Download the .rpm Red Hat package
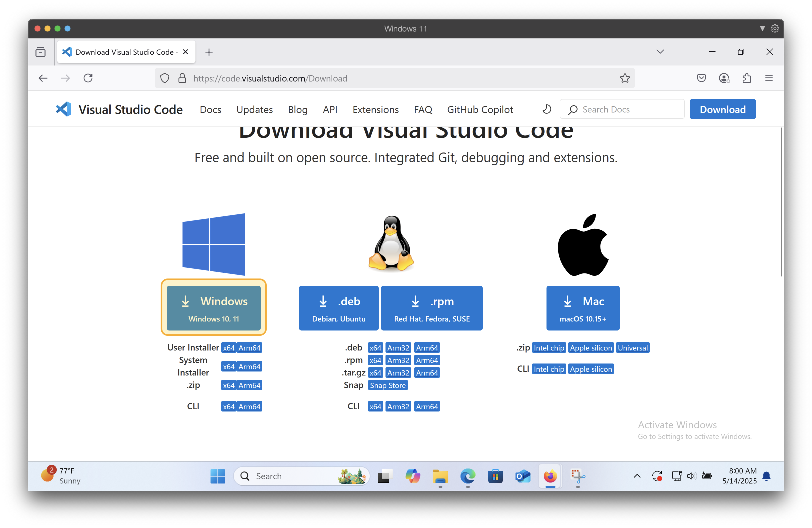812x528 pixels. pos(431,308)
